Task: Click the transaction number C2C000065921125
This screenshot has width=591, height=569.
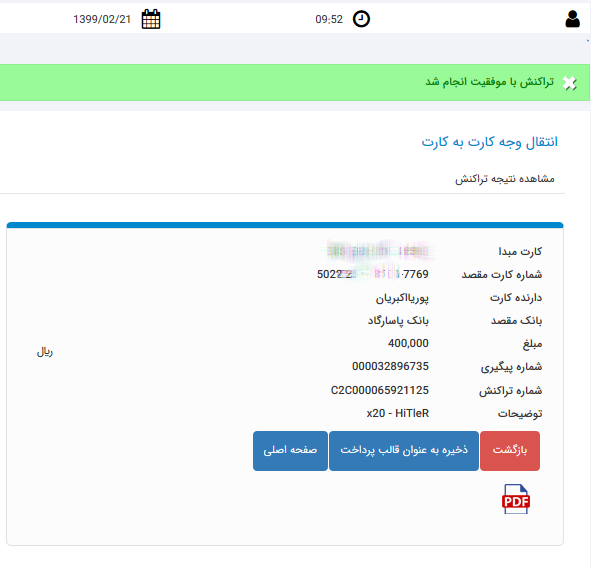Action: 380,390
